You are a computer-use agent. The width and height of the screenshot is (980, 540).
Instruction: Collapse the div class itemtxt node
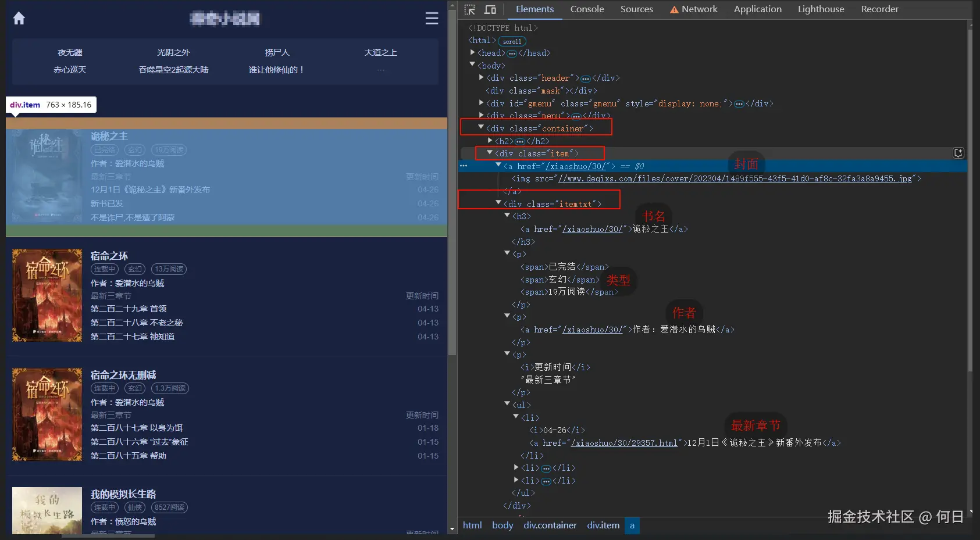pyautogui.click(x=498, y=203)
